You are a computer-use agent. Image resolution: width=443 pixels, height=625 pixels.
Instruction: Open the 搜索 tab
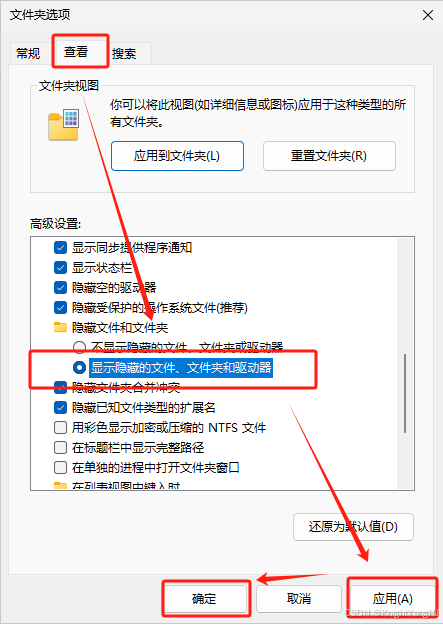point(124,53)
